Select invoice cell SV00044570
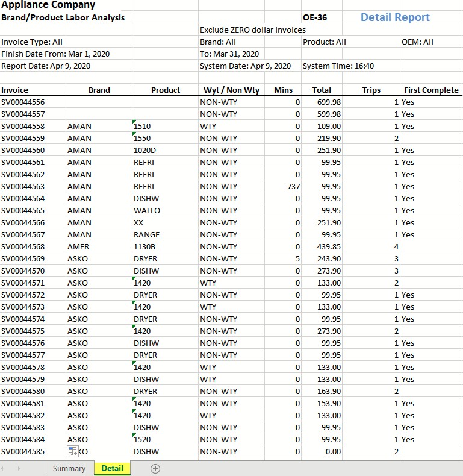Viewport: 463px width, 476px height. (x=33, y=271)
